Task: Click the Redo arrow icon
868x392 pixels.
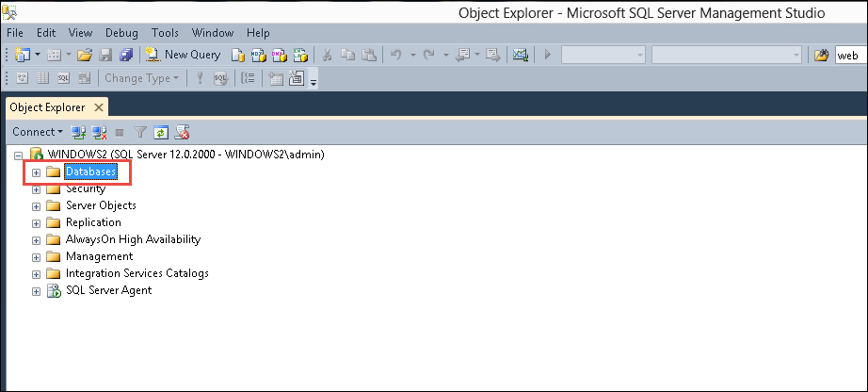Action: 429,55
